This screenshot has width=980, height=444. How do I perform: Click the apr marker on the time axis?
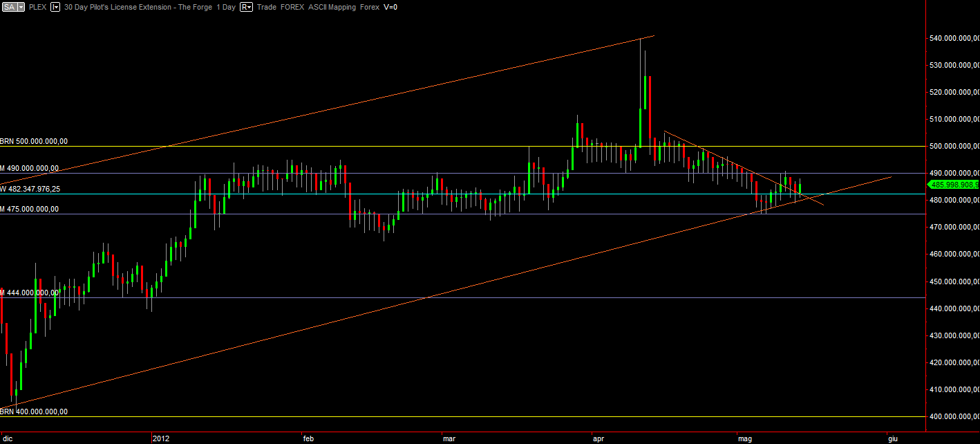(599, 438)
